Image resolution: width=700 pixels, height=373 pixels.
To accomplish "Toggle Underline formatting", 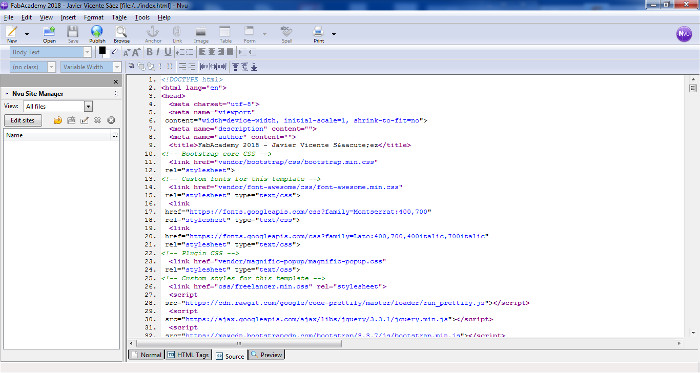I will click(167, 52).
